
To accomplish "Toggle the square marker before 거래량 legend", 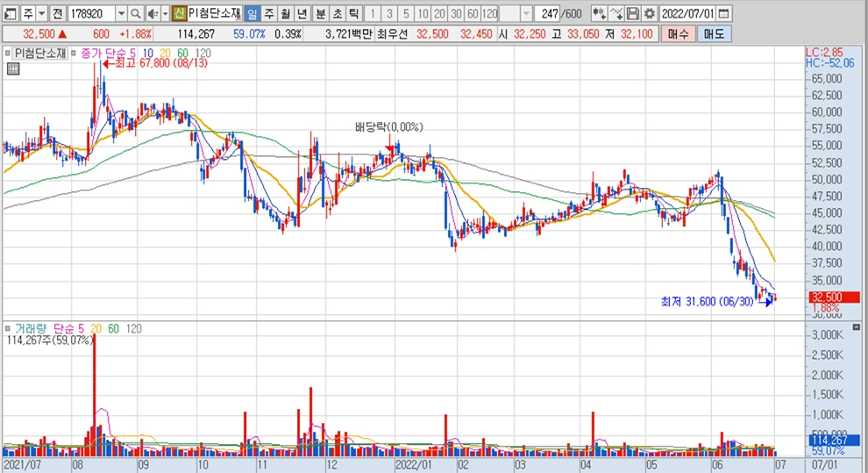I will (7, 328).
